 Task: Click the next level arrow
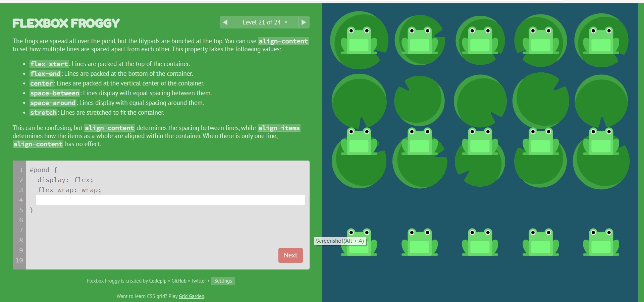click(304, 22)
